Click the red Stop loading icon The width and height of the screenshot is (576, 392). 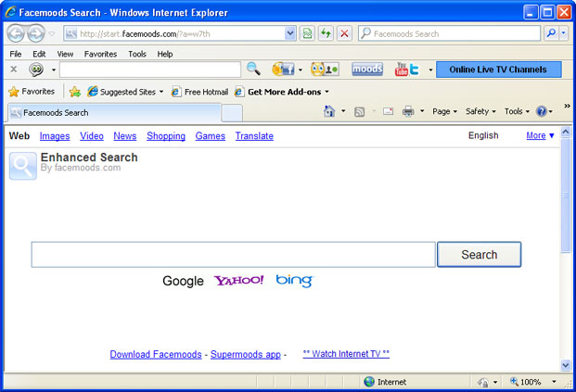tap(344, 33)
